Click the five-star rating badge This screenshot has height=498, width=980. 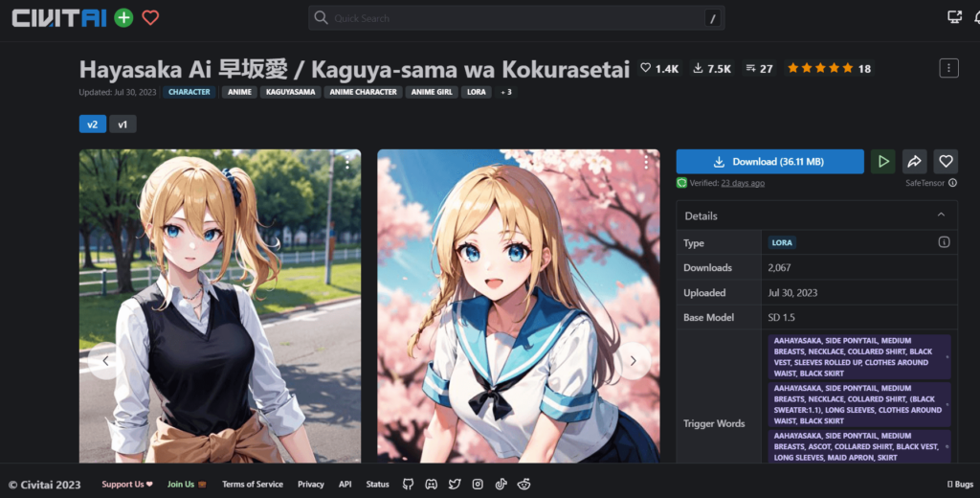point(829,69)
